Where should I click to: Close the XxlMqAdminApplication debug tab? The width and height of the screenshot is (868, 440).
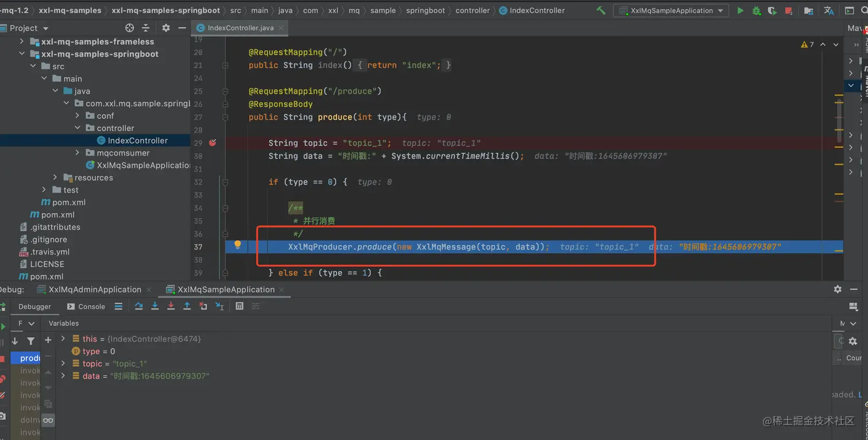pos(149,290)
